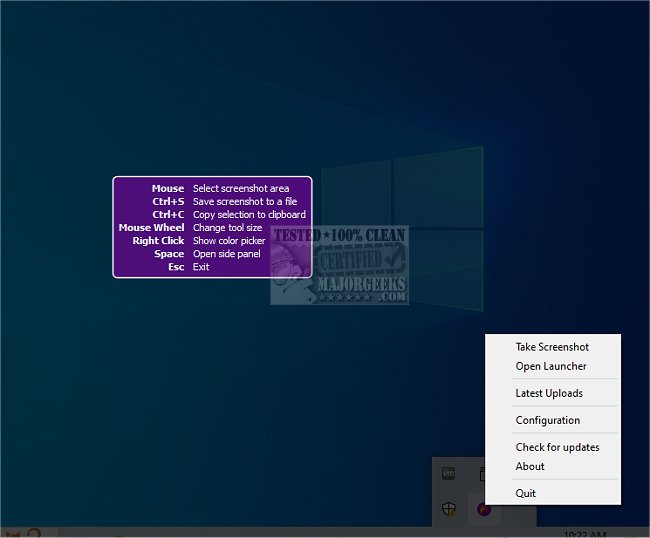Click the ScreenCloud tray icon

(x=484, y=509)
